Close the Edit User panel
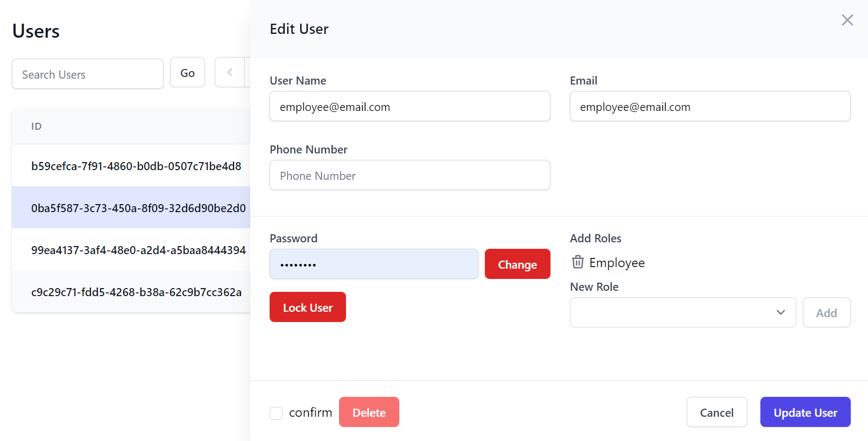Viewport: 868px width, 441px height. coord(847,20)
